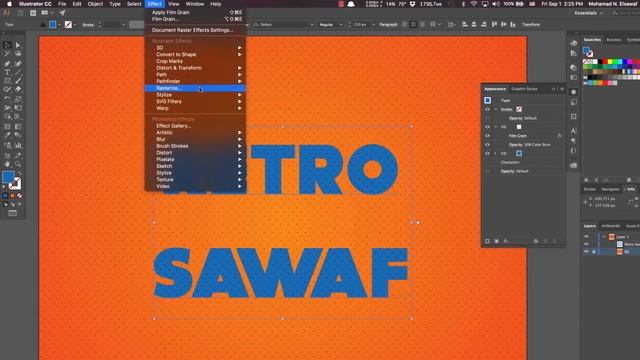Viewport: 640px width, 360px height.
Task: Toggle visibility of Retro Sawaf sublayer
Action: pos(587,244)
